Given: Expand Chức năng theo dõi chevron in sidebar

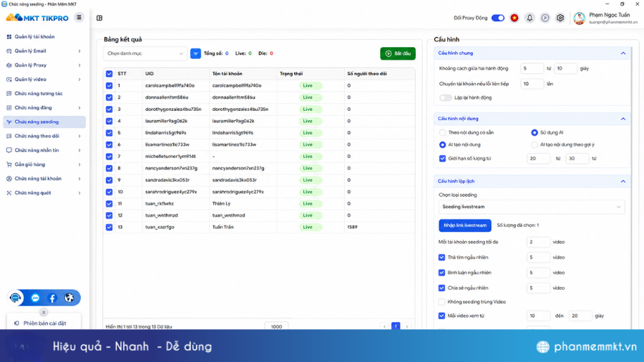Looking at the screenshot, I should coord(79,136).
